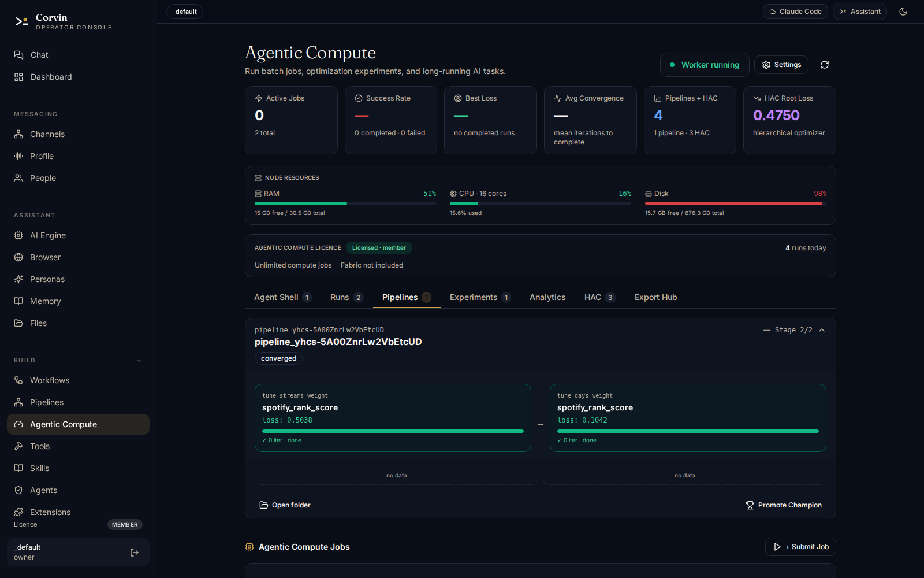Open the Browser assistant page
The width and height of the screenshot is (924, 578).
point(78,257)
